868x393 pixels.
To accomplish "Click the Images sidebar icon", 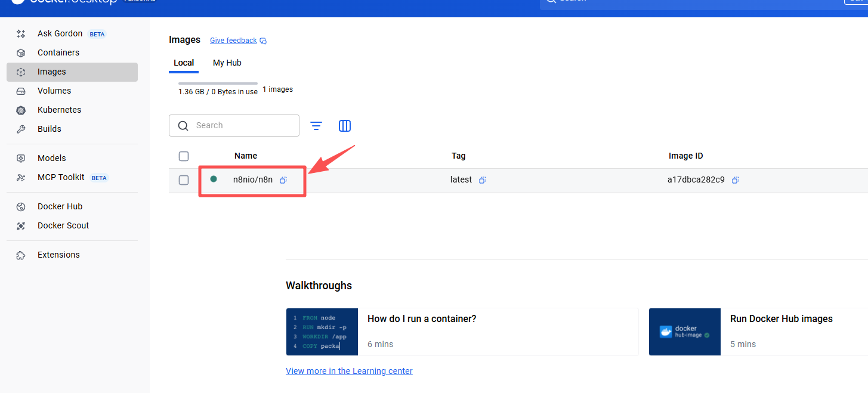I will click(21, 72).
